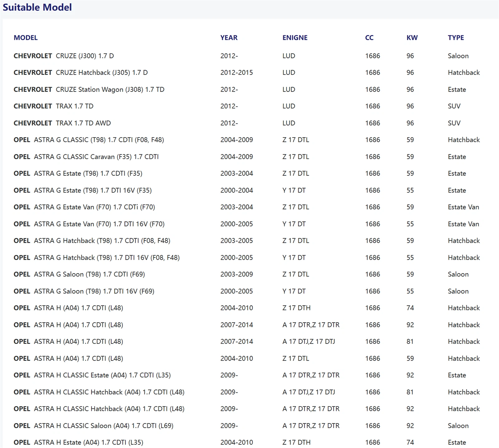Select the KW column header

(412, 38)
